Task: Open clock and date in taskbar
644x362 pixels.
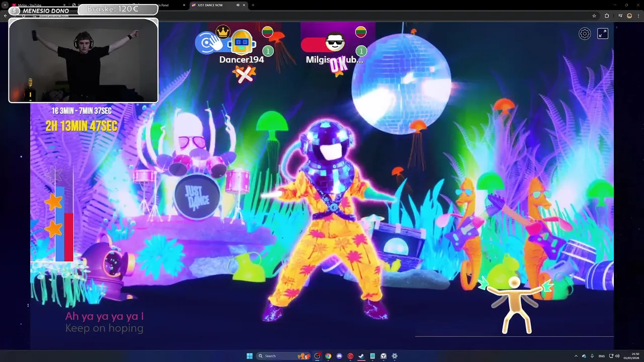Action: point(631,356)
